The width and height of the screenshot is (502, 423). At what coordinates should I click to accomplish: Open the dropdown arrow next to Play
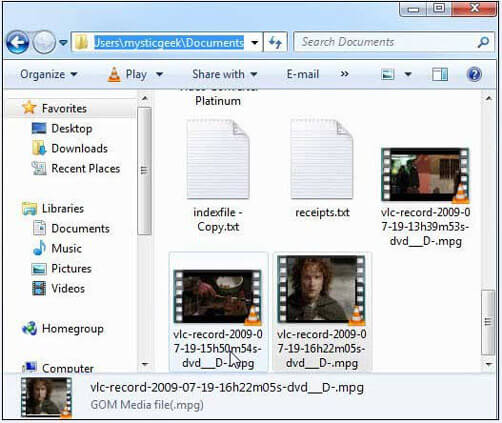tap(160, 74)
